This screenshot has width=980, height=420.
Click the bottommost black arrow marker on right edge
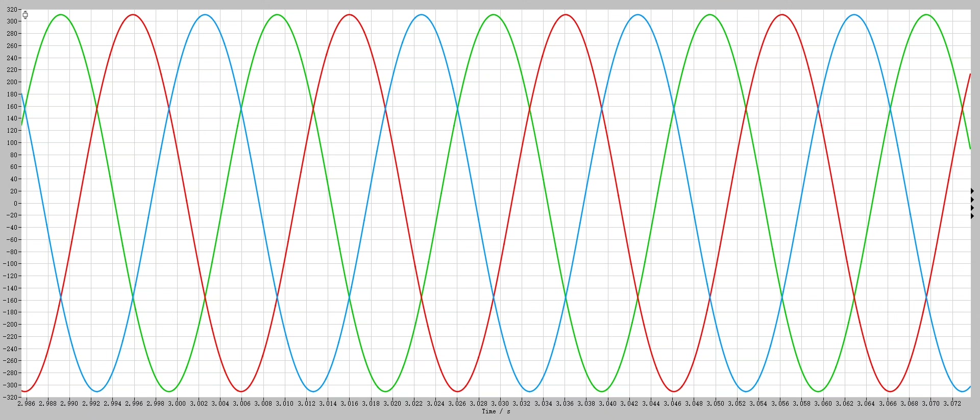[972, 216]
